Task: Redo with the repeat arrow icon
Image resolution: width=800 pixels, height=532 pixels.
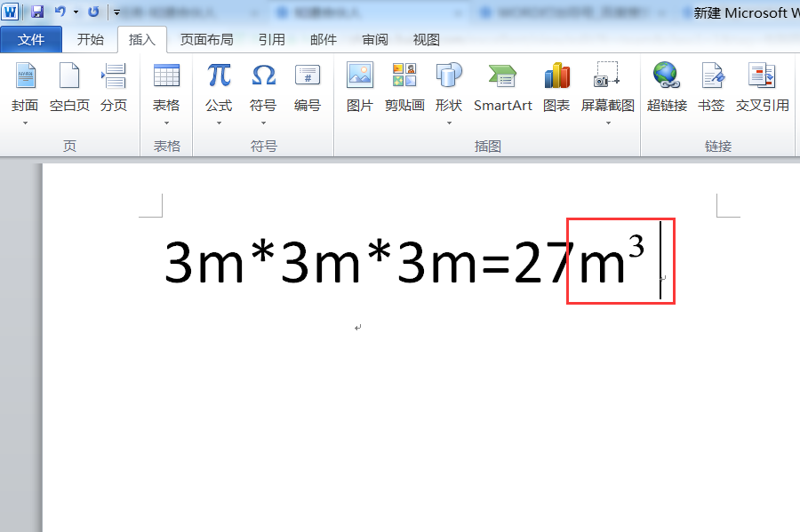Action: click(x=93, y=12)
